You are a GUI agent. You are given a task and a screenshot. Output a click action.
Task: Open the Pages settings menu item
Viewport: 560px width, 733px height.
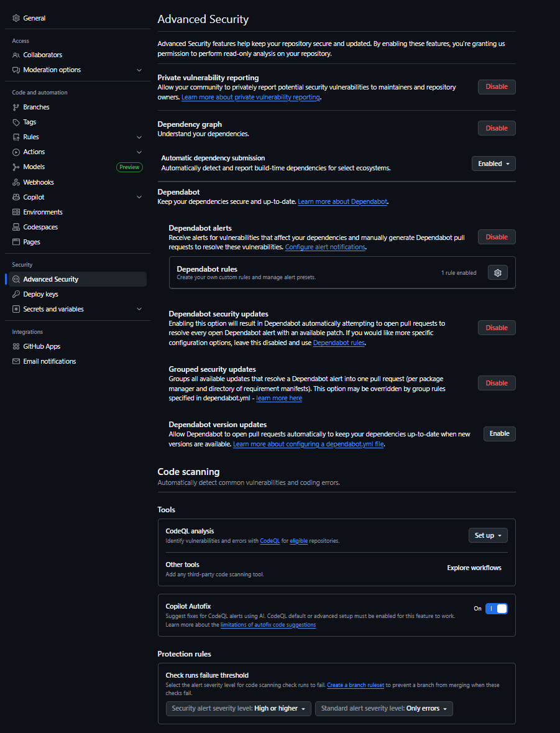pos(32,242)
